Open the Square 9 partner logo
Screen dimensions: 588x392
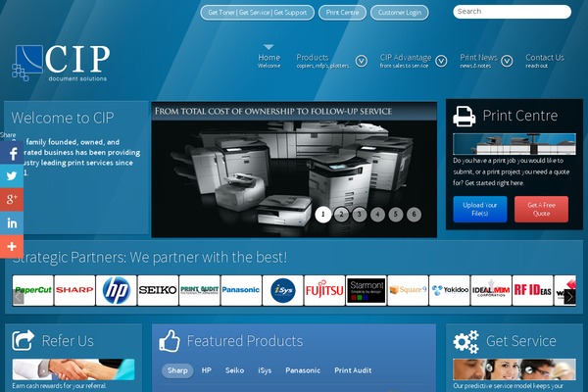(x=408, y=290)
